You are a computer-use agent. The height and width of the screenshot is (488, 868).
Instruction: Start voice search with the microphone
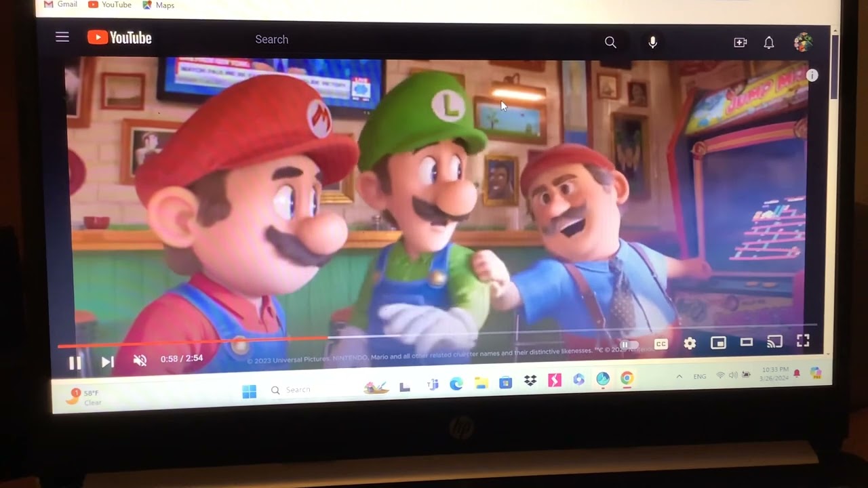click(652, 42)
